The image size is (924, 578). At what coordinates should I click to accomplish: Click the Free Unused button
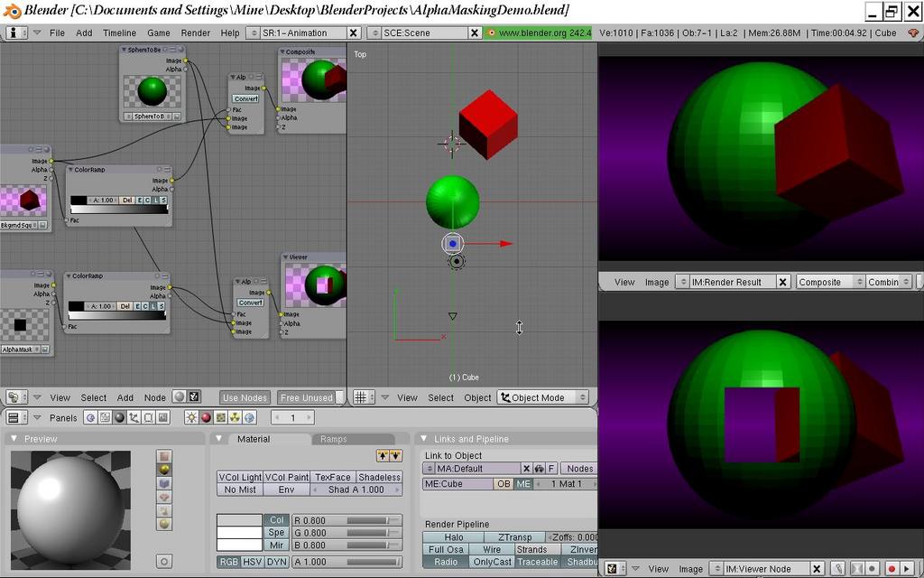point(307,397)
